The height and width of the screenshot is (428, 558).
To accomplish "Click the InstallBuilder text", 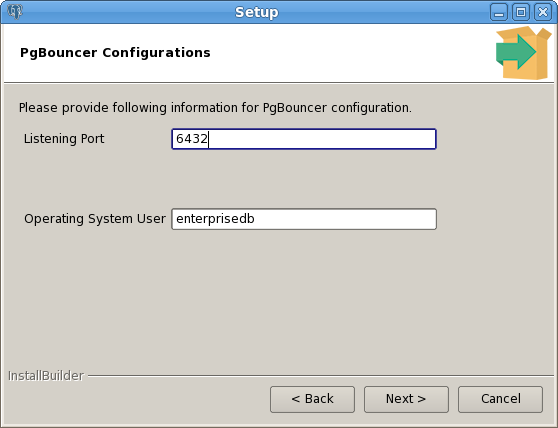I will [46, 376].
